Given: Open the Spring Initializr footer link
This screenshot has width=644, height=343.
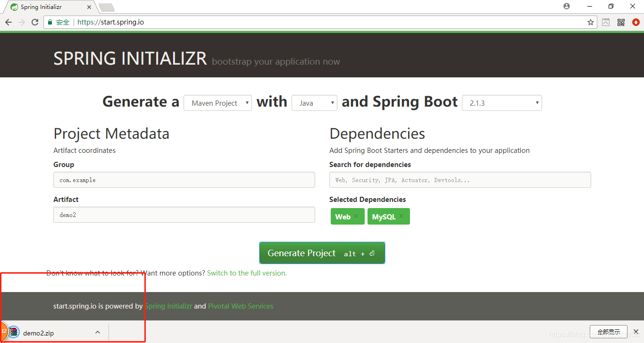Looking at the screenshot, I should point(168,306).
